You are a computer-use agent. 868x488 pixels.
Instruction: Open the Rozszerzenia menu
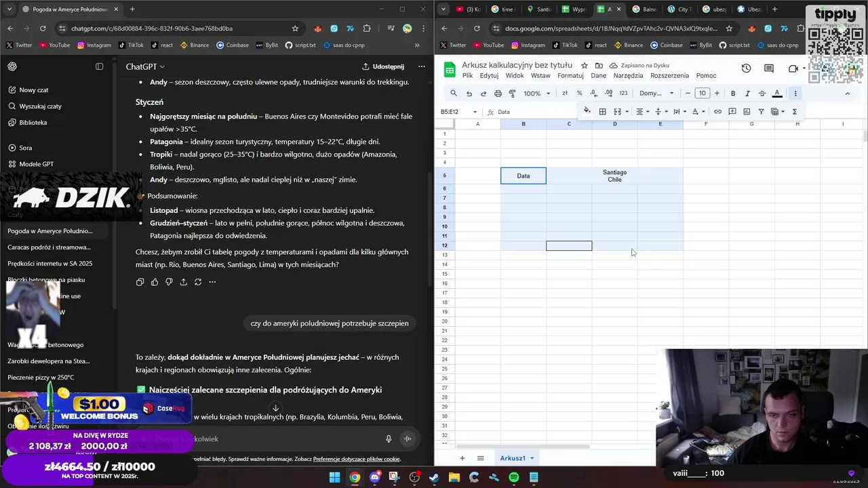click(669, 75)
